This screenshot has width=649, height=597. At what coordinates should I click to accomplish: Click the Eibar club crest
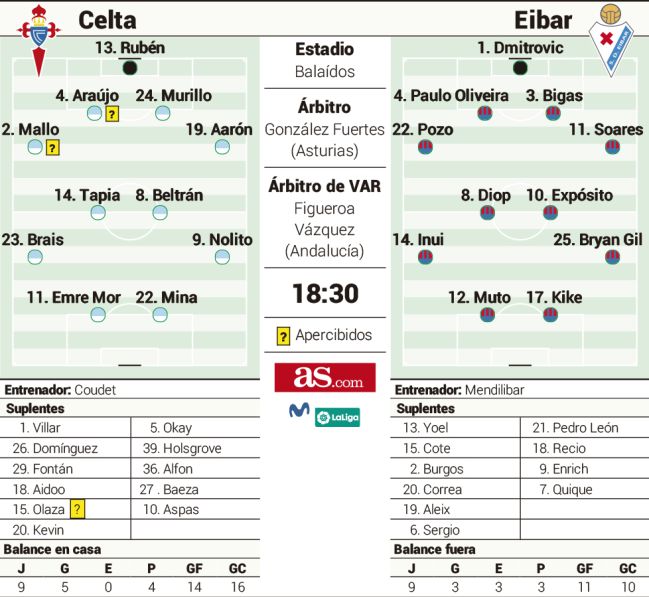[611, 40]
